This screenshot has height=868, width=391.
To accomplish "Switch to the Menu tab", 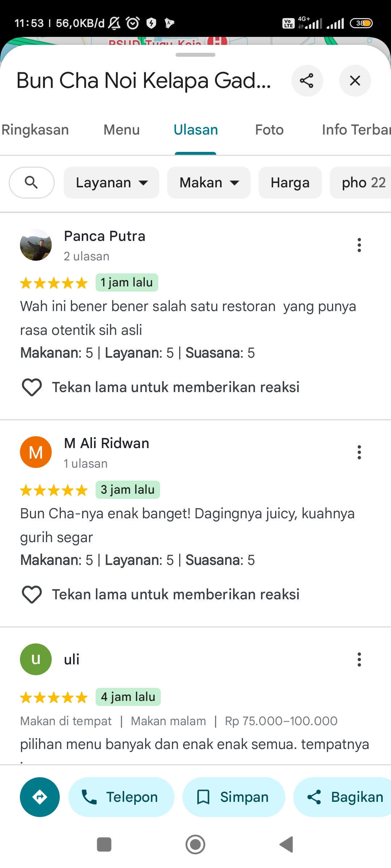I will pos(122,130).
